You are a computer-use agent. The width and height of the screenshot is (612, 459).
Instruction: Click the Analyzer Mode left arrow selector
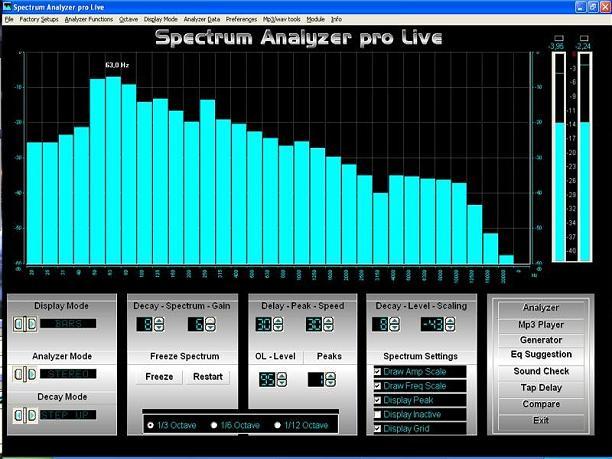click(18, 374)
